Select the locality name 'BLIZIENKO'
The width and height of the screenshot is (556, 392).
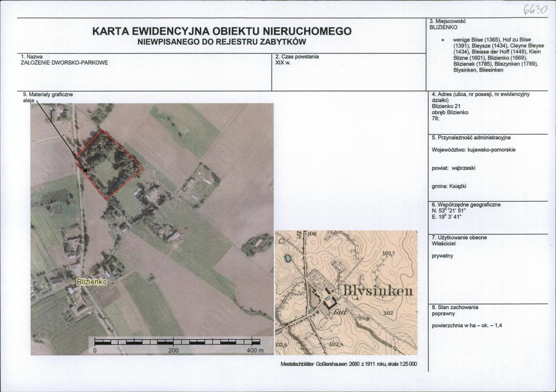coord(443,27)
